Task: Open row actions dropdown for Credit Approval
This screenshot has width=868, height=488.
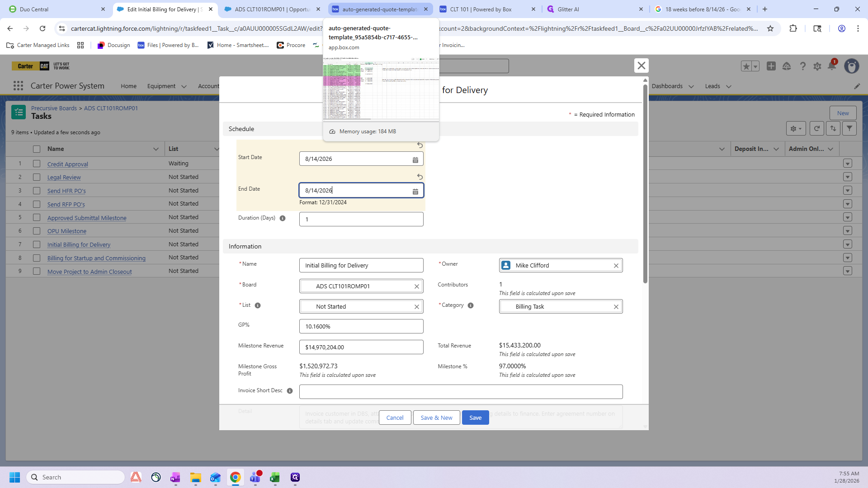Action: pyautogui.click(x=847, y=164)
